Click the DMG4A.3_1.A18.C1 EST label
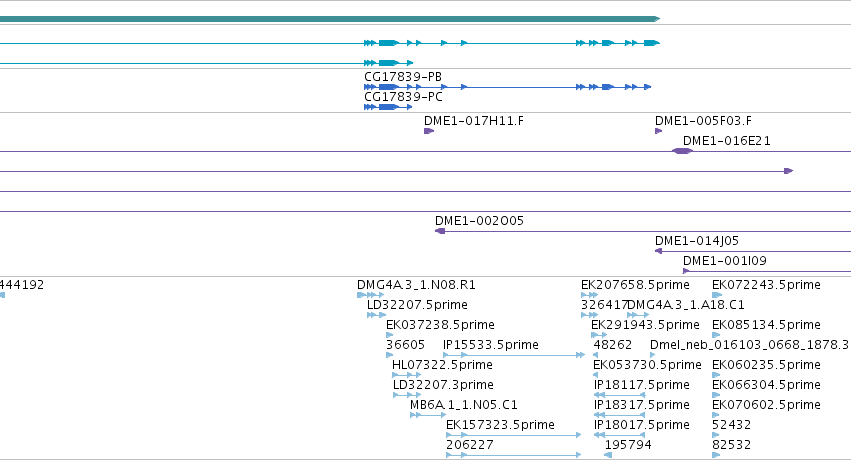The width and height of the screenshot is (851, 460). (x=686, y=305)
